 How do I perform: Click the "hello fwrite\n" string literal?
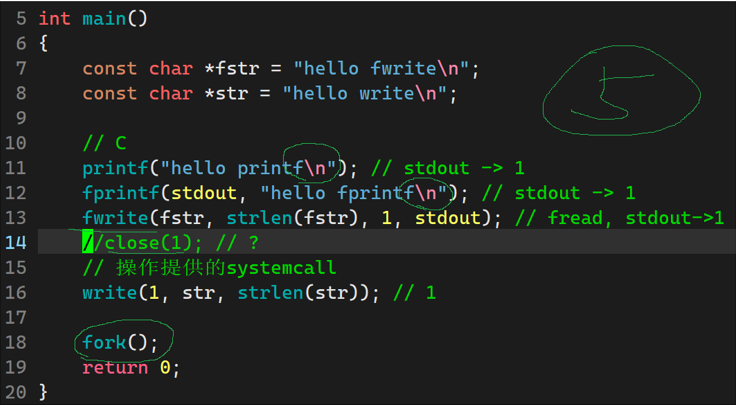(x=381, y=69)
